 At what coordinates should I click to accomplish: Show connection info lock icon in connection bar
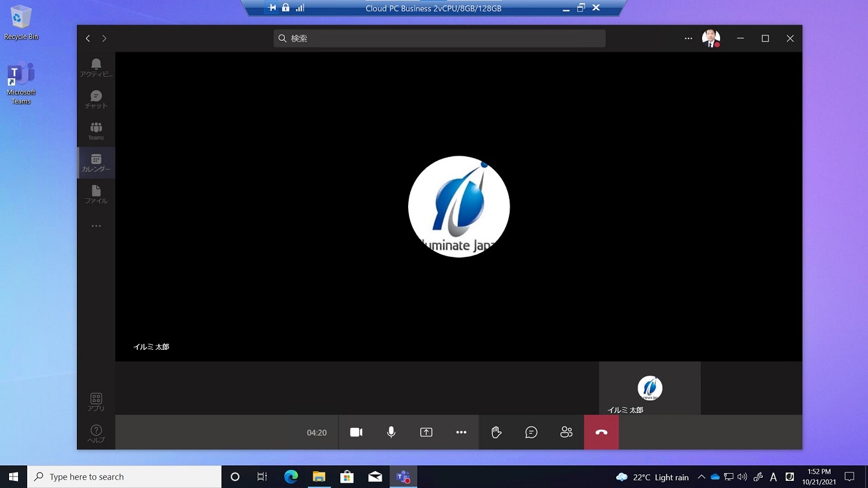point(285,8)
